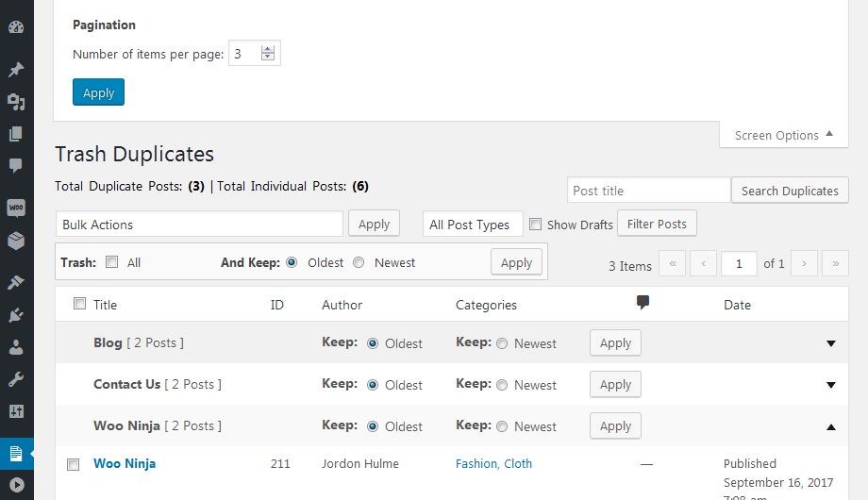Open Plugins via the plug icon
Viewport: 868px width, 500px height.
point(16,314)
